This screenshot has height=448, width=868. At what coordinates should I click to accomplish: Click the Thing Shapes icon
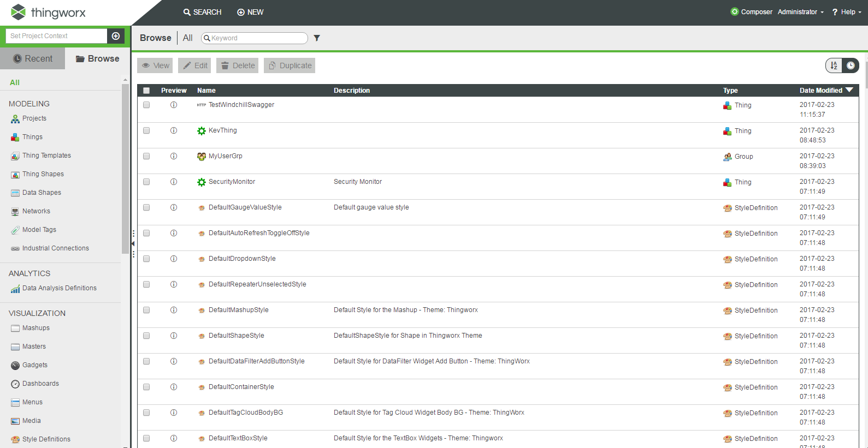pos(15,175)
